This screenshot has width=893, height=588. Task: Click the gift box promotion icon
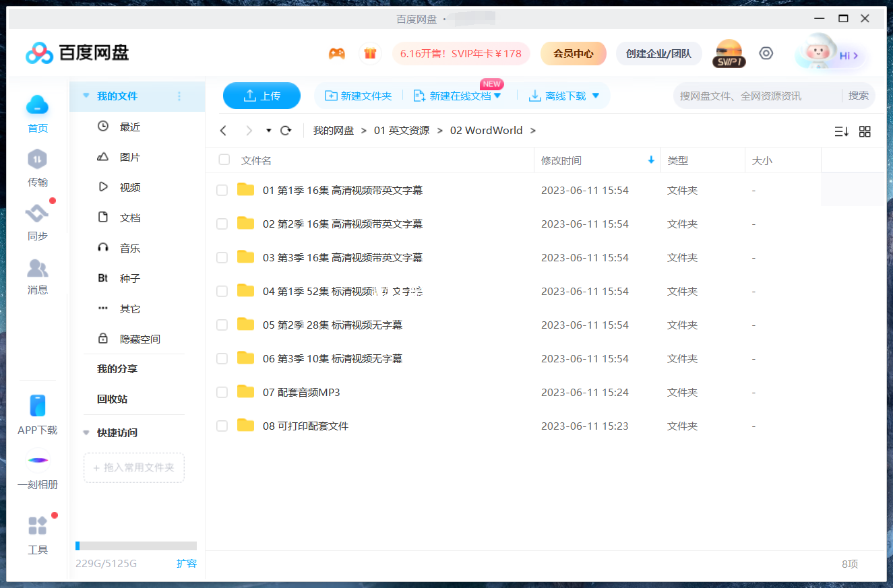click(x=370, y=53)
